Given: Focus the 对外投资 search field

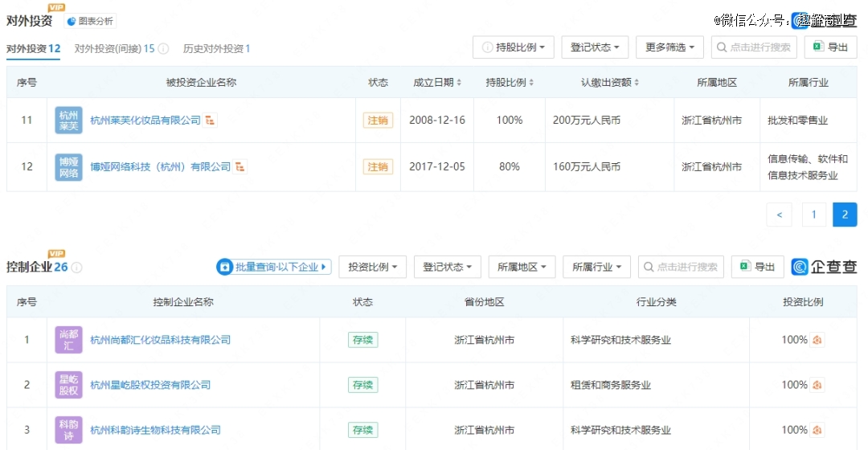Looking at the screenshot, I should tap(753, 47).
